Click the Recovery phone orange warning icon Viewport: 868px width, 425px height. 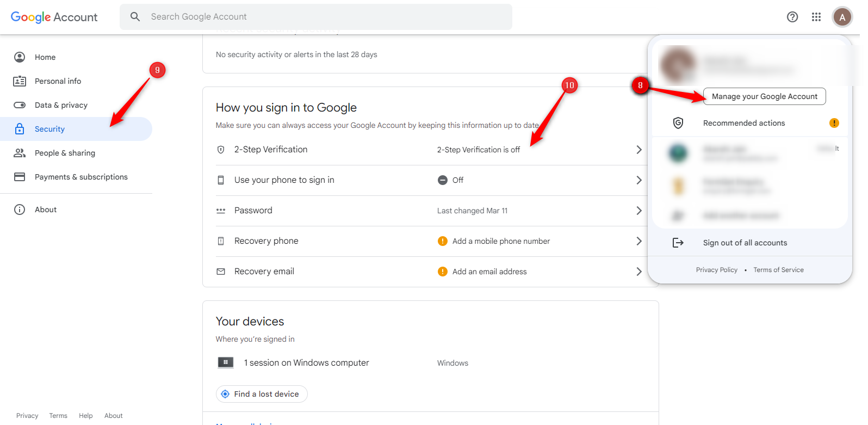coord(443,241)
